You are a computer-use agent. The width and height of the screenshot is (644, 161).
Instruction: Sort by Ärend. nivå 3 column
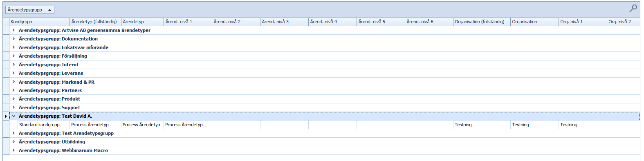(285, 22)
